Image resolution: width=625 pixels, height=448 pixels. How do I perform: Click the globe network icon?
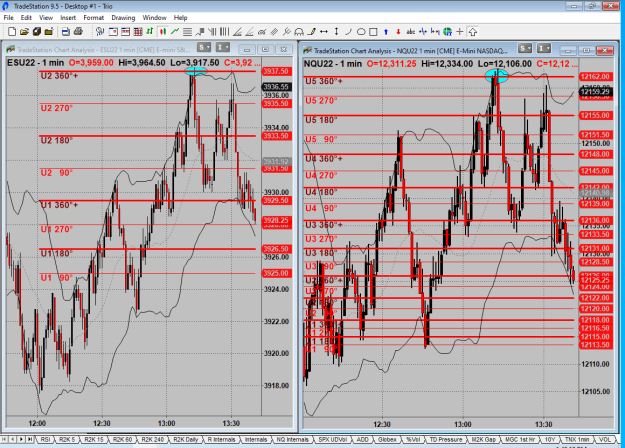(x=448, y=32)
